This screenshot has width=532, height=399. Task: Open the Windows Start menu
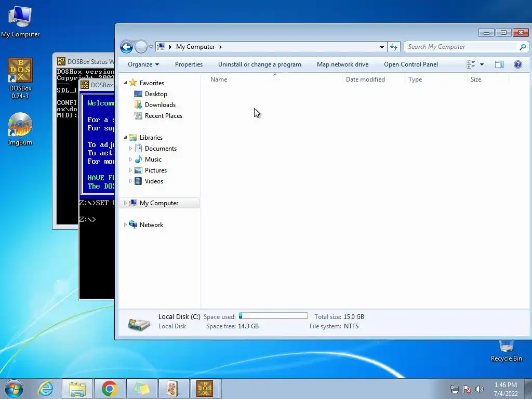tap(14, 389)
